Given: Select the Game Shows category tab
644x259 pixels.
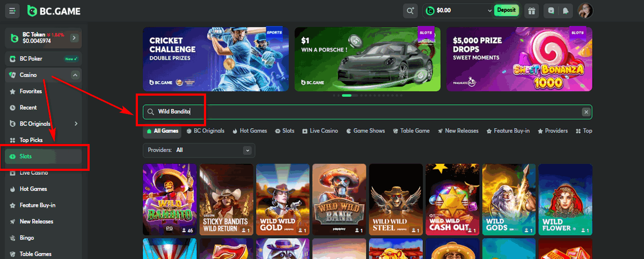Looking at the screenshot, I should [x=365, y=131].
